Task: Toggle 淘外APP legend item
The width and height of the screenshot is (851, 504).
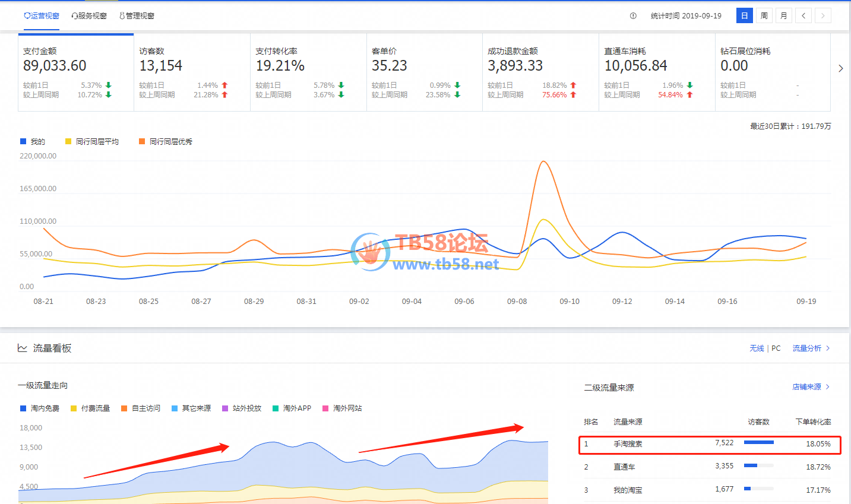Action: click(292, 408)
